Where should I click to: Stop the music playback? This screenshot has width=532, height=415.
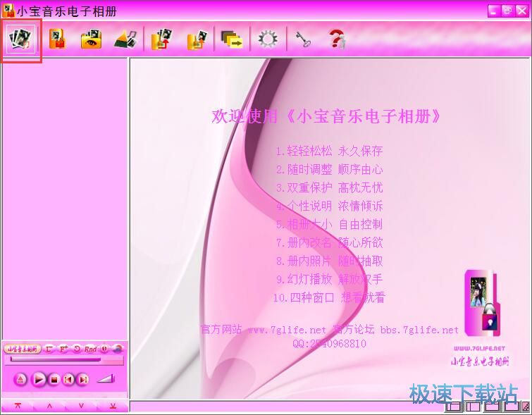tap(54, 379)
